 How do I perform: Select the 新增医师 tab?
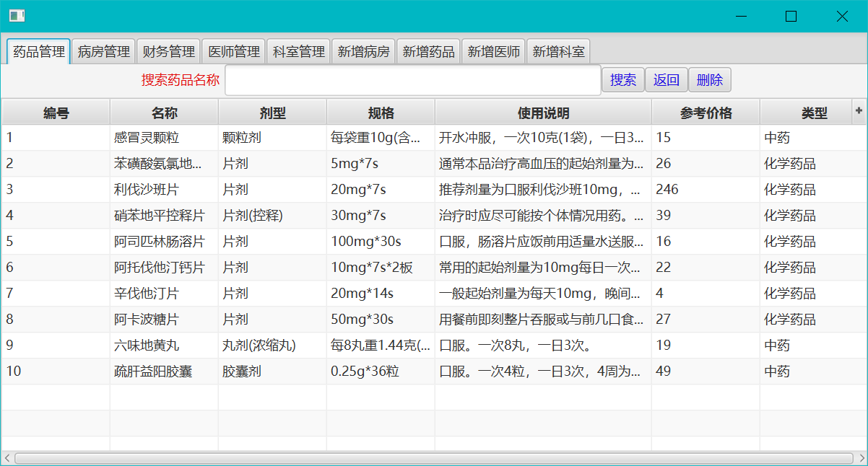click(494, 52)
